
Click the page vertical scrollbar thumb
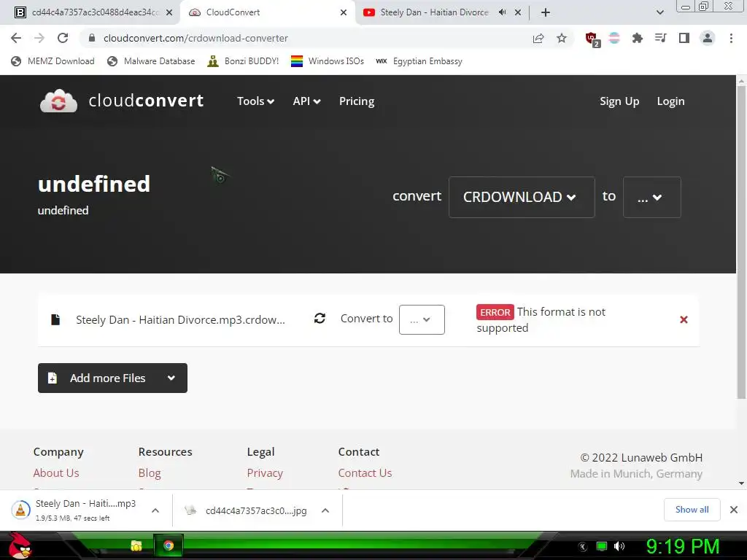pos(741,243)
